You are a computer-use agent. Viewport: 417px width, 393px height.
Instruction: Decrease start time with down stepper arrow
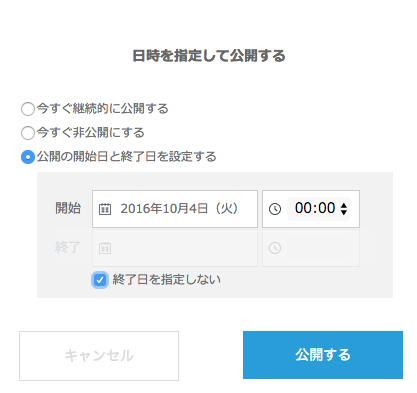pyautogui.click(x=344, y=212)
